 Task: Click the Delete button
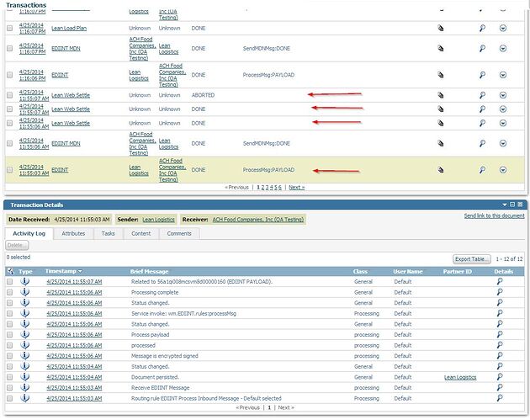[x=17, y=245]
